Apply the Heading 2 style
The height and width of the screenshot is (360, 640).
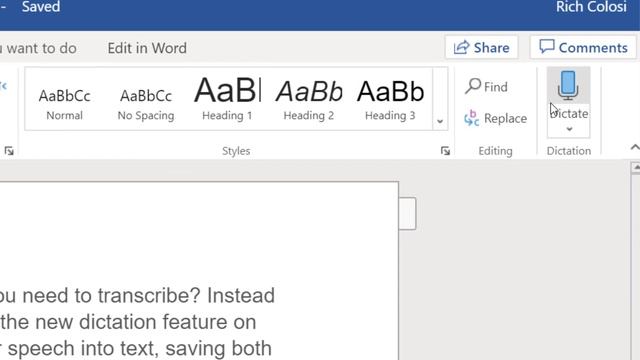(309, 99)
